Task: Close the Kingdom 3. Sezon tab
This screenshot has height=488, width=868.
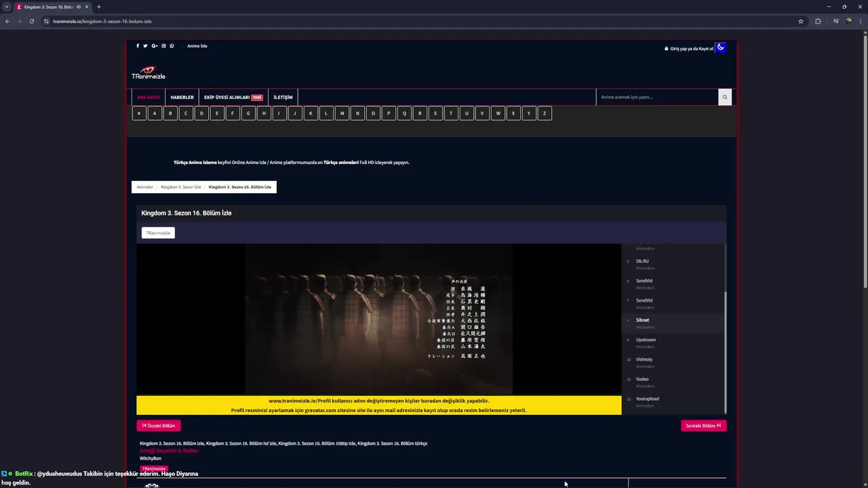Action: tap(87, 7)
